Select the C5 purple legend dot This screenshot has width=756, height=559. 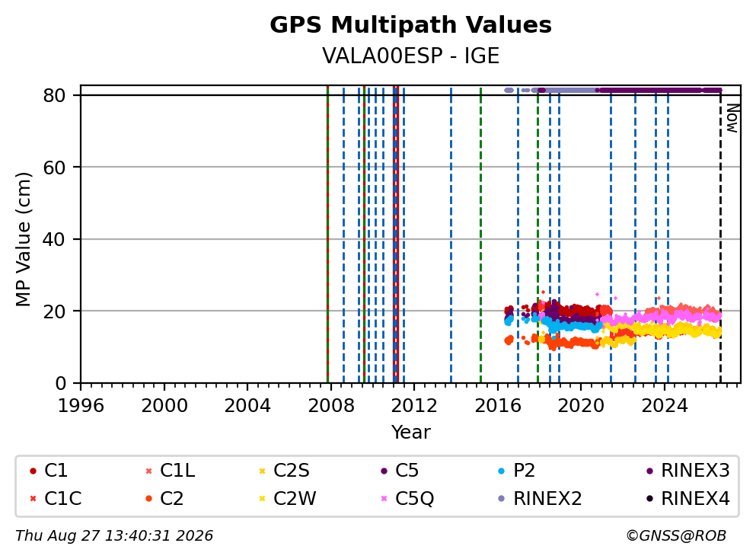pos(384,471)
